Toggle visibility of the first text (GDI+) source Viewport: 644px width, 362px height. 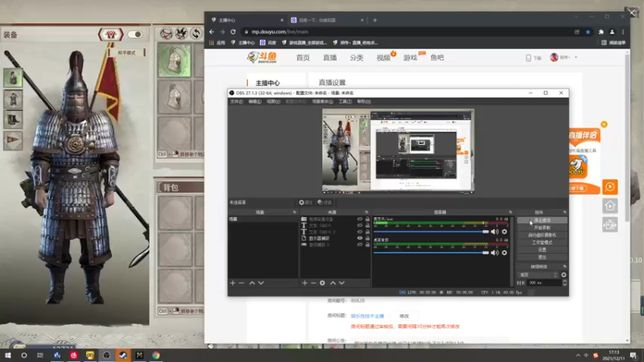coord(360,225)
